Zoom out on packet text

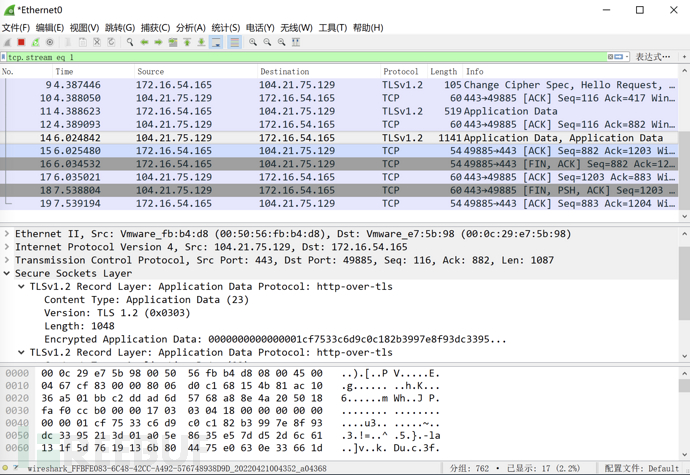pyautogui.click(x=267, y=42)
